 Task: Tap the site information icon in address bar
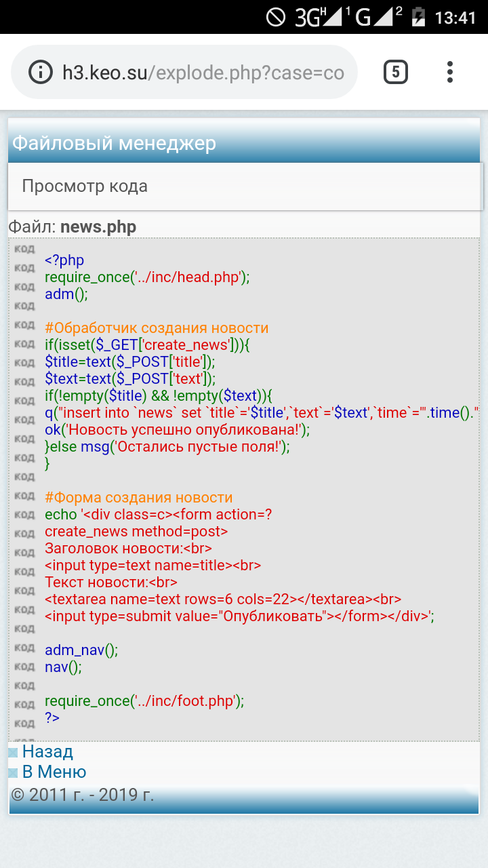point(41,72)
